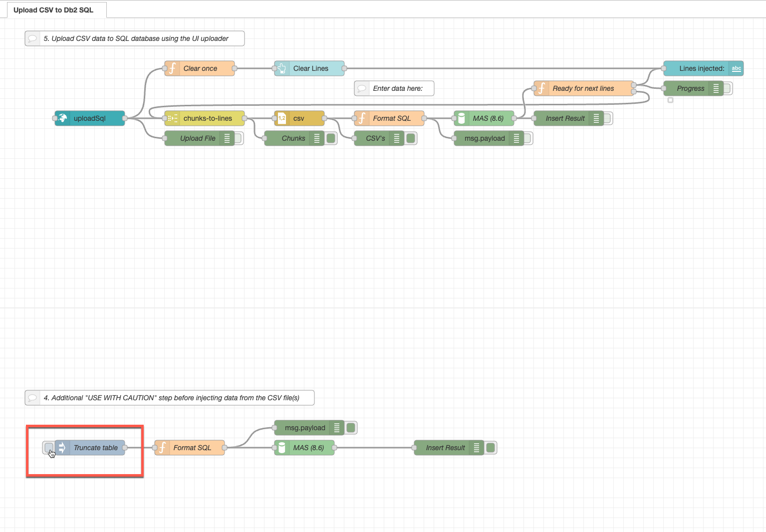766x532 pixels.
Task: Click the Chunks debug list icon
Action: point(317,138)
